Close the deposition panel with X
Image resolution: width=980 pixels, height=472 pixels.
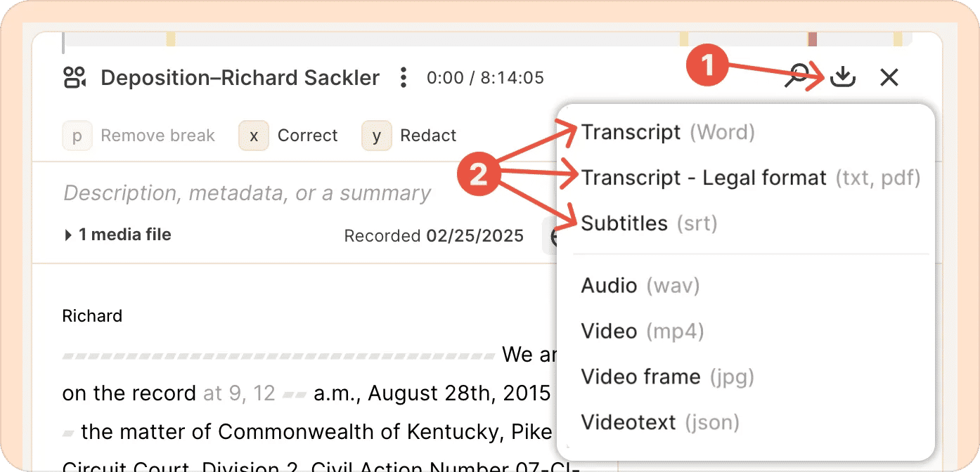pos(889,77)
